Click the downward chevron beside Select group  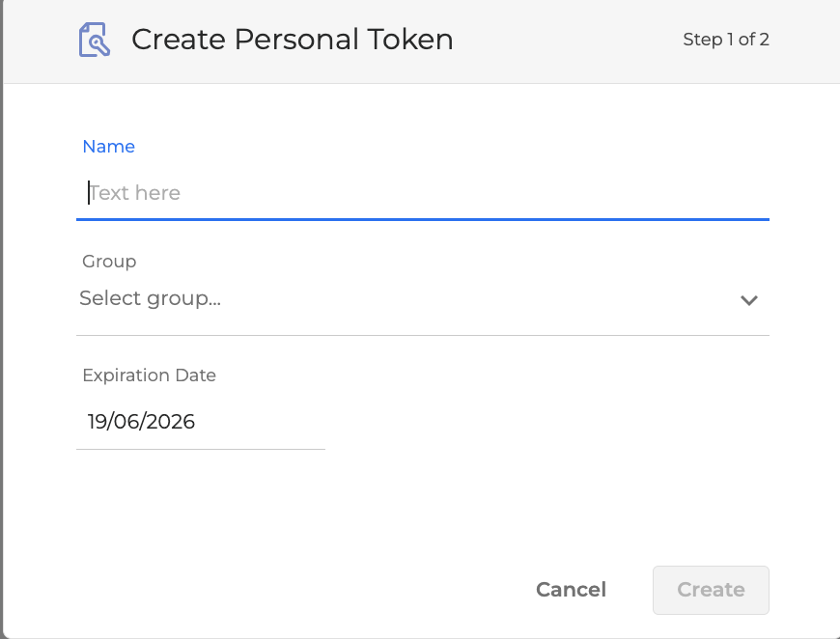(x=748, y=300)
